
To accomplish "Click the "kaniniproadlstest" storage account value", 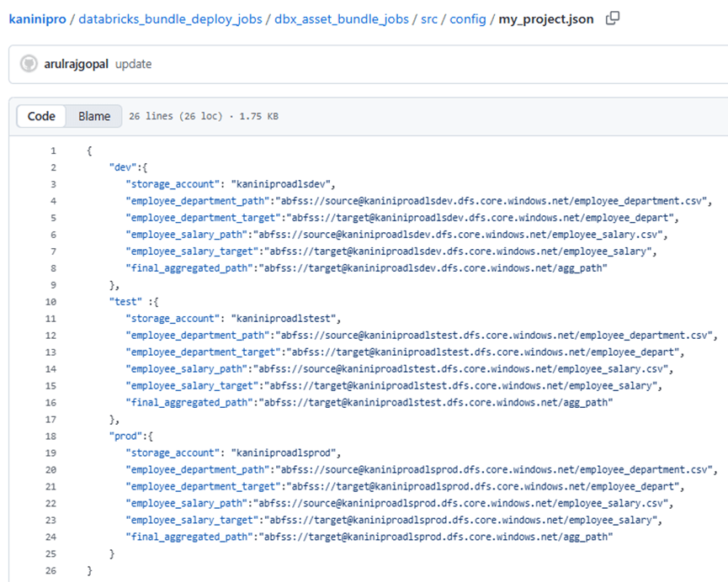I will coord(284,318).
